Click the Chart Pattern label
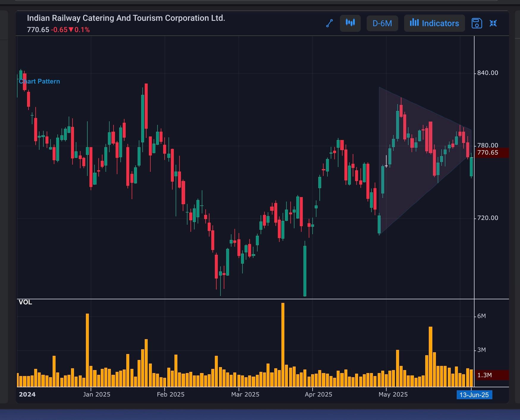 click(40, 81)
